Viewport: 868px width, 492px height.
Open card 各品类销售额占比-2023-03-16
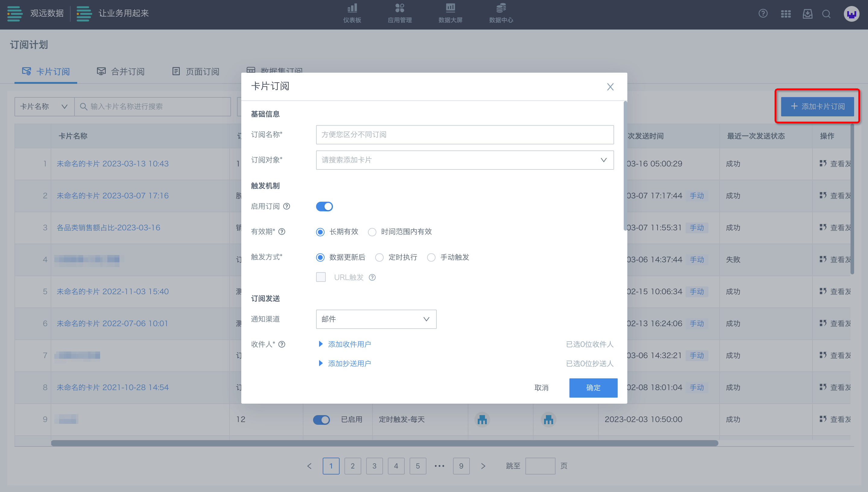click(x=108, y=227)
